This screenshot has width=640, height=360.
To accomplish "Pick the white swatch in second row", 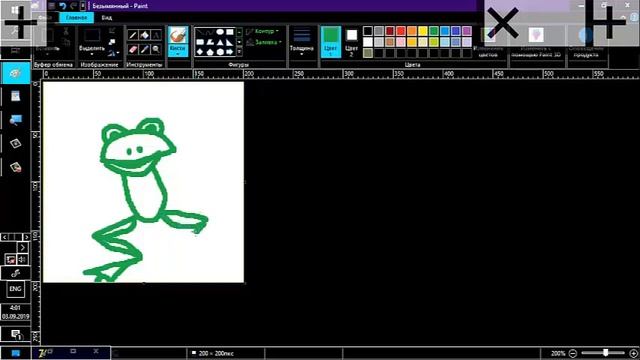I will pyautogui.click(x=368, y=42).
